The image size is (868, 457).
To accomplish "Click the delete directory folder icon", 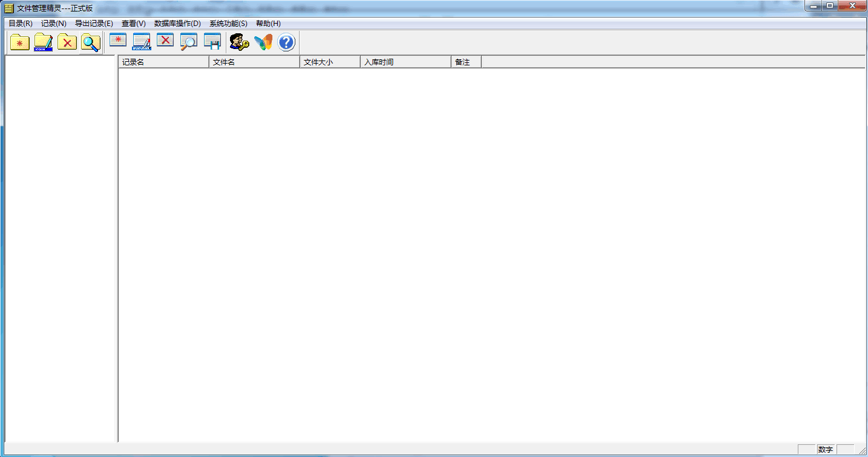I will coord(67,43).
